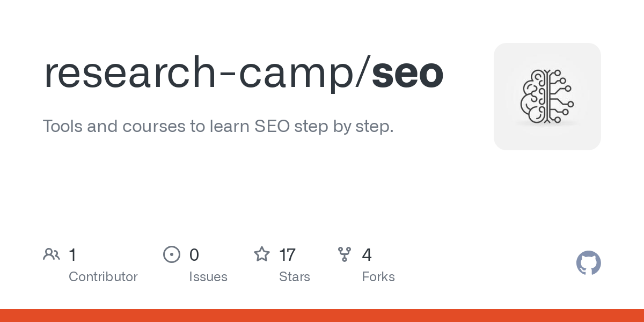Click the GitHub Octocat logo
The height and width of the screenshot is (322, 644).
[589, 263]
